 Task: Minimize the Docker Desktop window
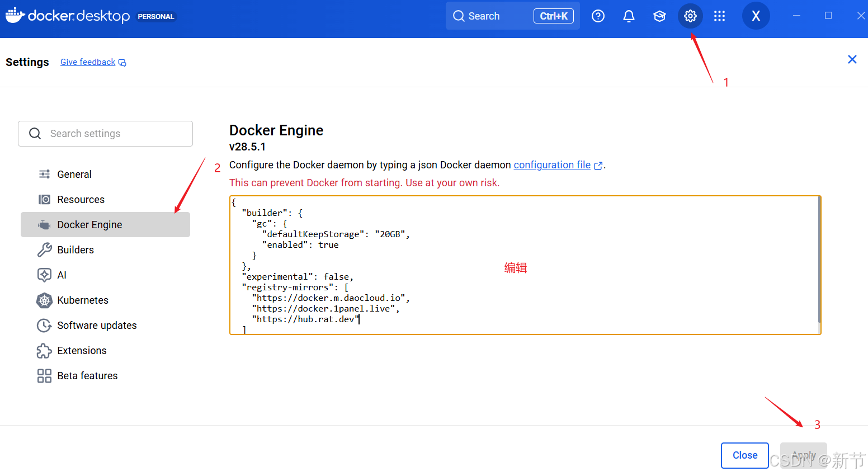(796, 16)
